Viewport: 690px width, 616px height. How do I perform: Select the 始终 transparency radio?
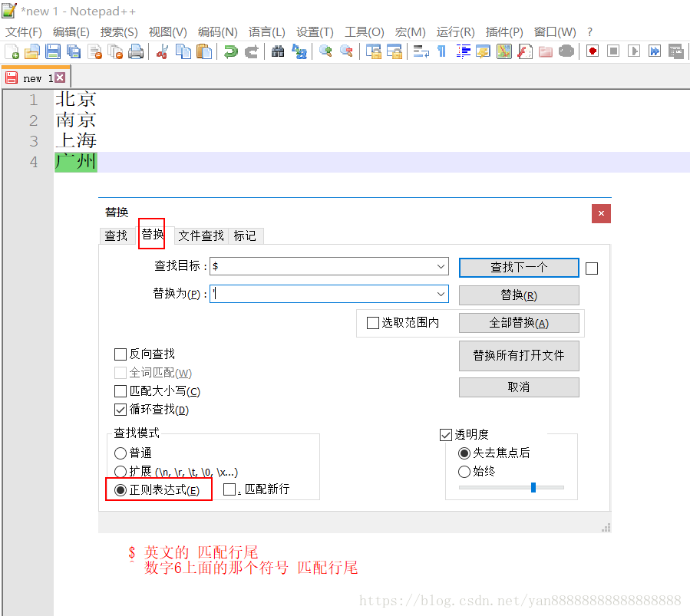tap(464, 472)
